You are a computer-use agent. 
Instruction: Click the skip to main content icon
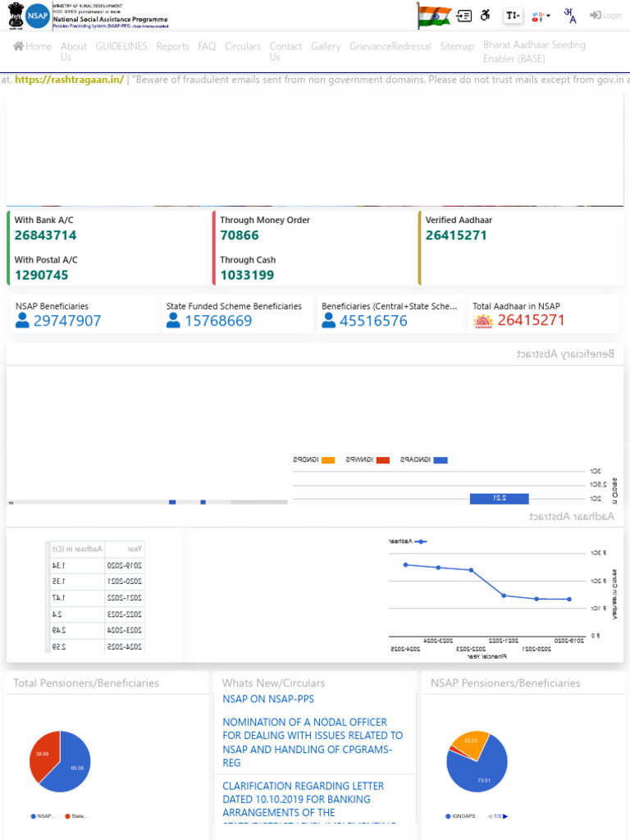tap(464, 16)
